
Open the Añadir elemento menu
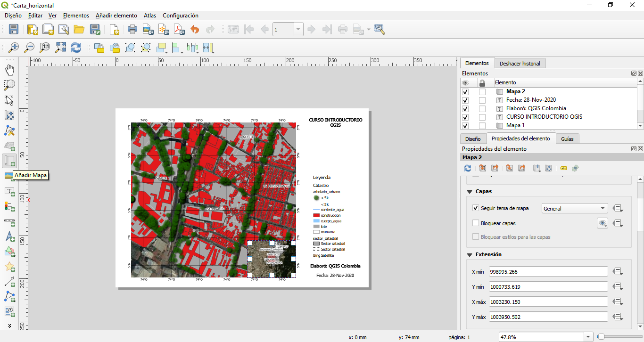pyautogui.click(x=116, y=16)
